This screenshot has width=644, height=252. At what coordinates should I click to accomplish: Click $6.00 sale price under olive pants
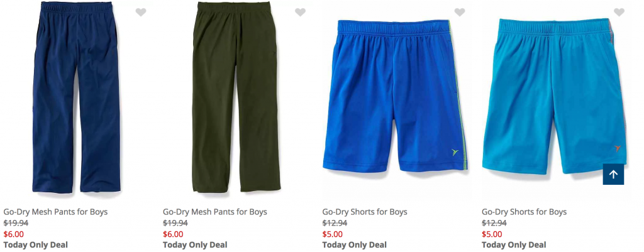[174, 234]
